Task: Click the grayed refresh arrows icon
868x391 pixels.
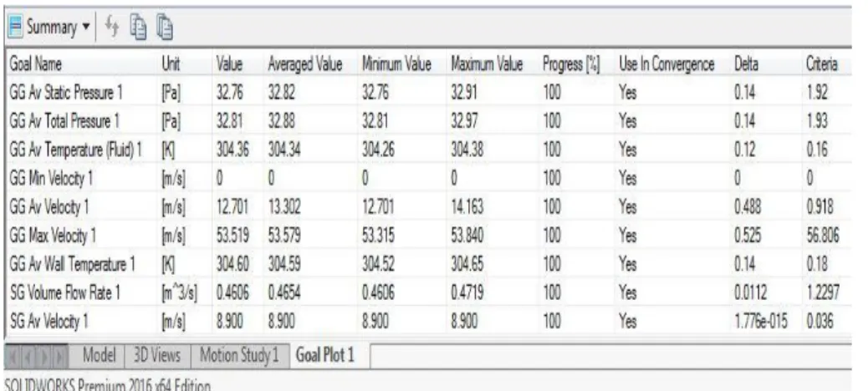Action: [112, 27]
